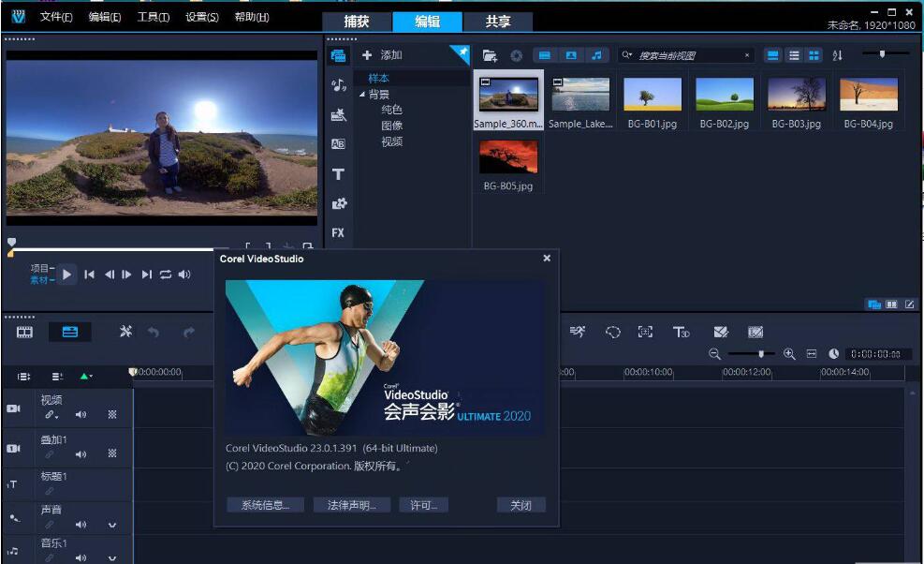
Task: Open the Media library panel icon
Action: pyautogui.click(x=338, y=56)
